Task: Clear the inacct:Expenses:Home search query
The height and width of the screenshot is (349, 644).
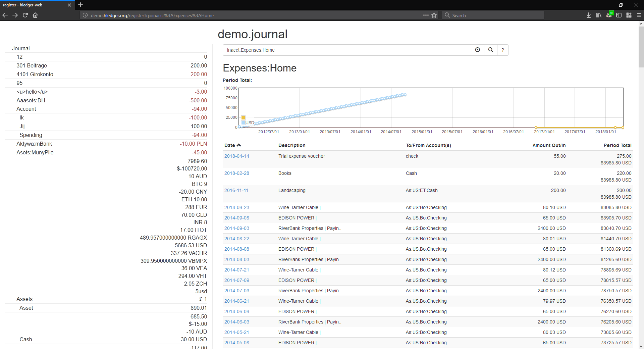Action: pos(477,50)
